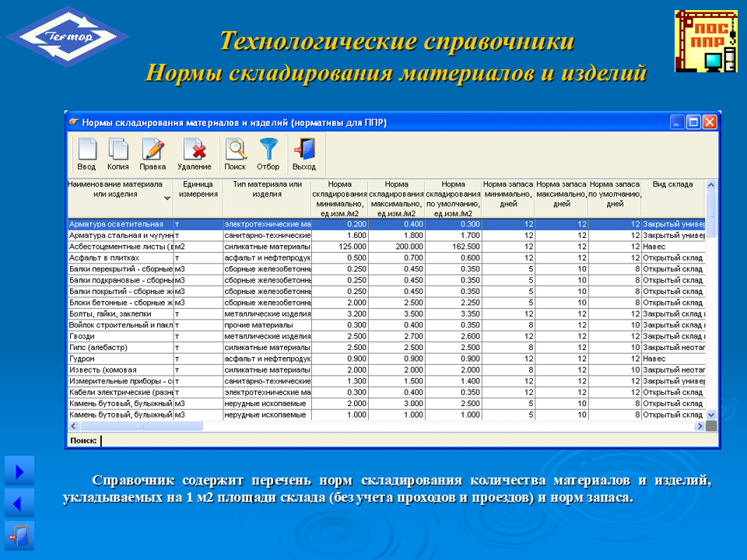Click the Удаление delete icon with red cross
747x560 pixels.
pos(194,154)
